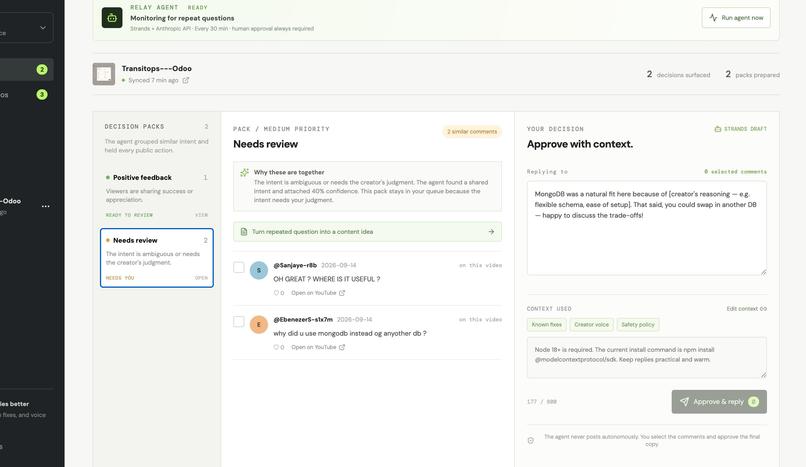This screenshot has width=806, height=467.
Task: Click 'Monitoring for repeat questions' heading
Action: click(182, 18)
